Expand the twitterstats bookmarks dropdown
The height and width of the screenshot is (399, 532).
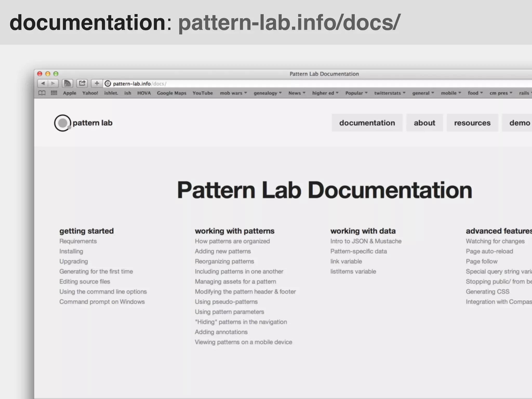(389, 93)
